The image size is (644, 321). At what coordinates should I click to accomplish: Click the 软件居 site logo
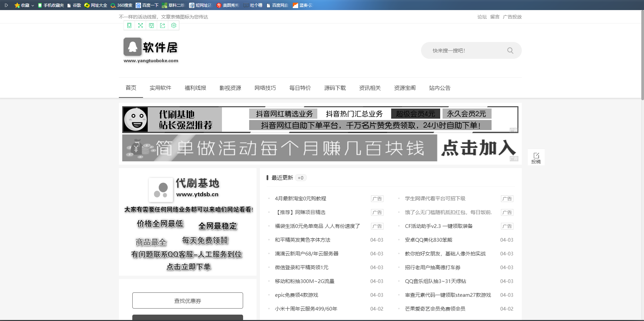click(151, 50)
